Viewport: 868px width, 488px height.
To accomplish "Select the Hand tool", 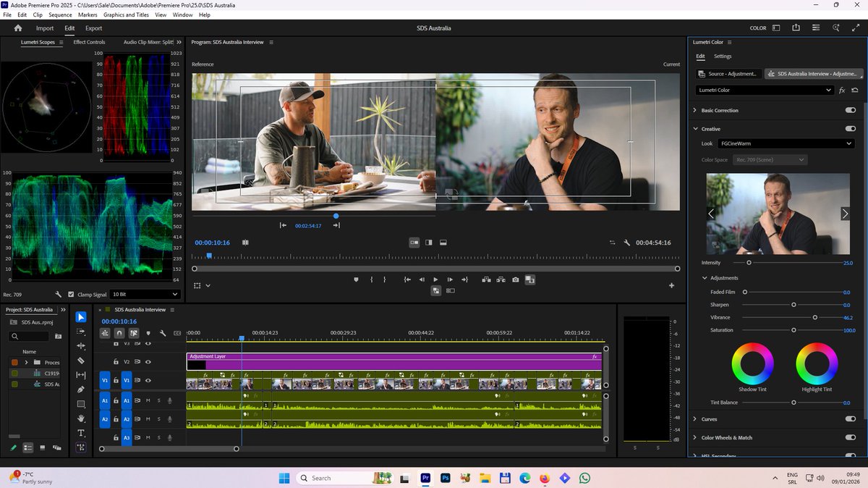I will point(81,418).
